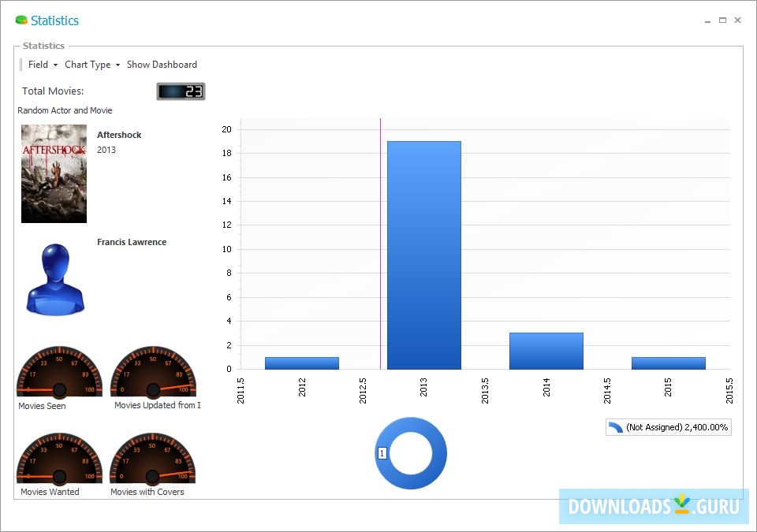Click the Francis Lawrence blue avatar icon

(x=54, y=276)
